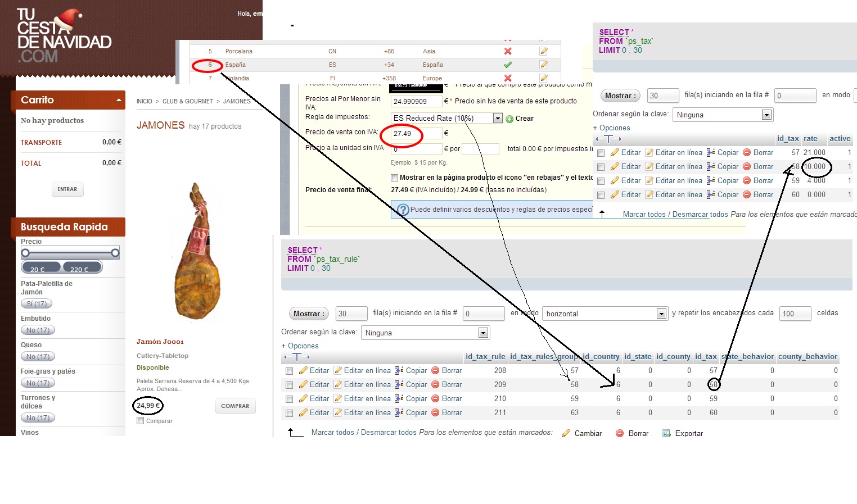Tick the Comparar checkbox under Jamón Jooo1
The image size is (857, 504).
coord(141,421)
